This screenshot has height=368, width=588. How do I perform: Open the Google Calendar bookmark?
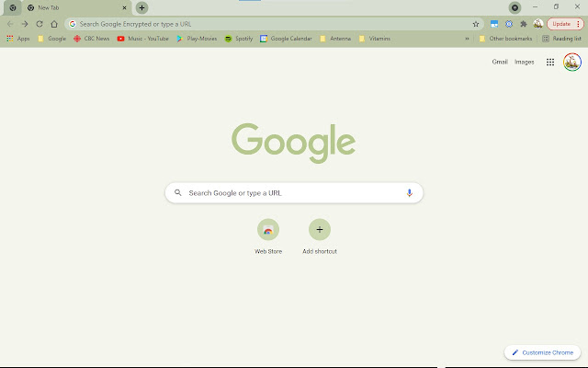(x=286, y=39)
